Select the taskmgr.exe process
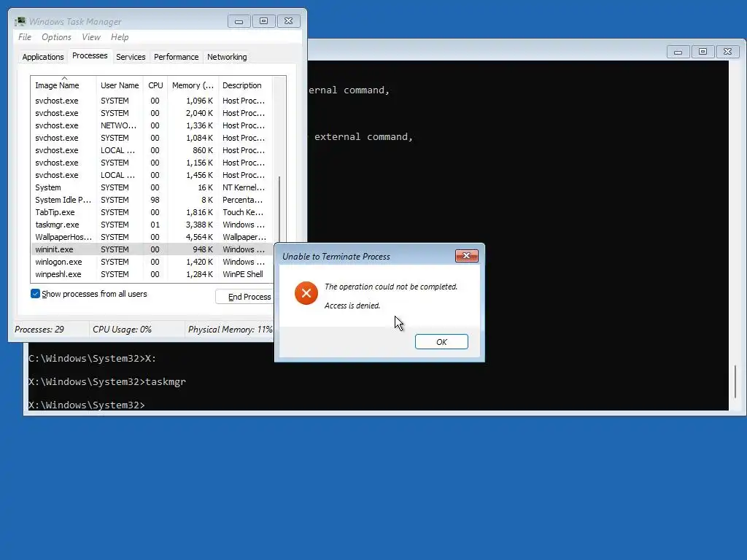Viewport: 747px width, 560px height. (x=152, y=225)
